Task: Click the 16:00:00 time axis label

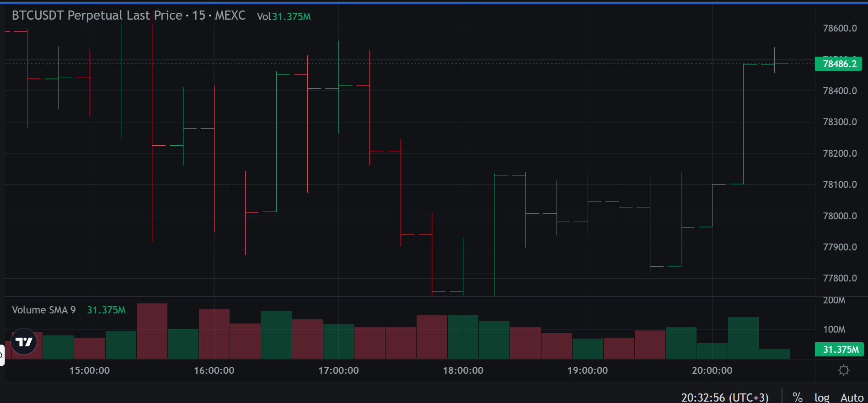Action: [x=214, y=371]
